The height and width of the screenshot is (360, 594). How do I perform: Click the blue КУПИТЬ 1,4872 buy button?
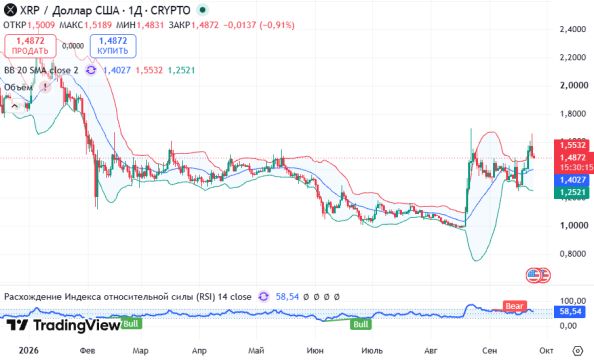coord(113,45)
